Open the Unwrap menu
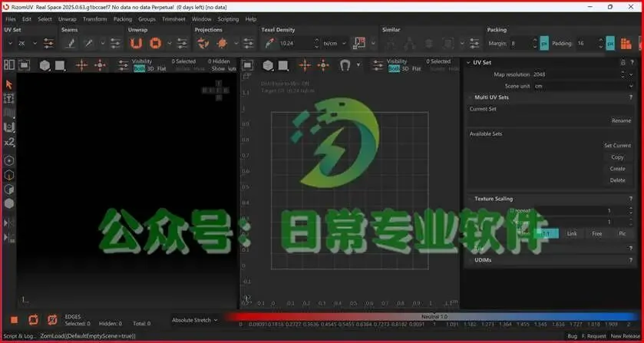 tap(68, 19)
